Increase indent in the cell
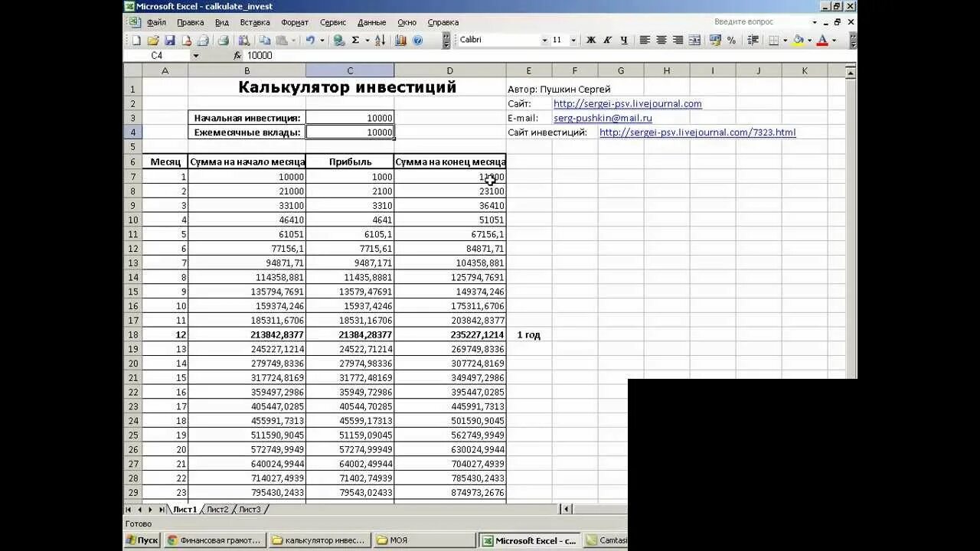 753,40
